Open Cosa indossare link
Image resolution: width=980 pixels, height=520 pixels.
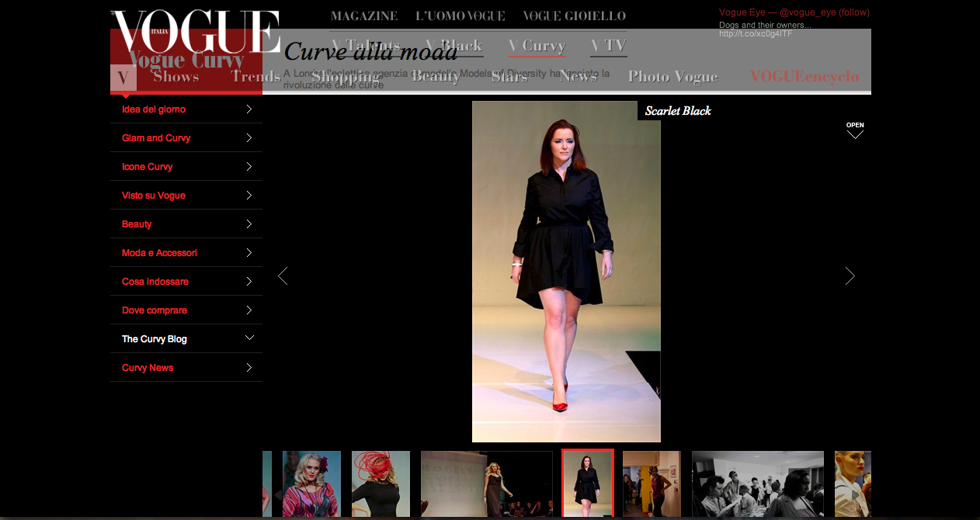point(155,282)
